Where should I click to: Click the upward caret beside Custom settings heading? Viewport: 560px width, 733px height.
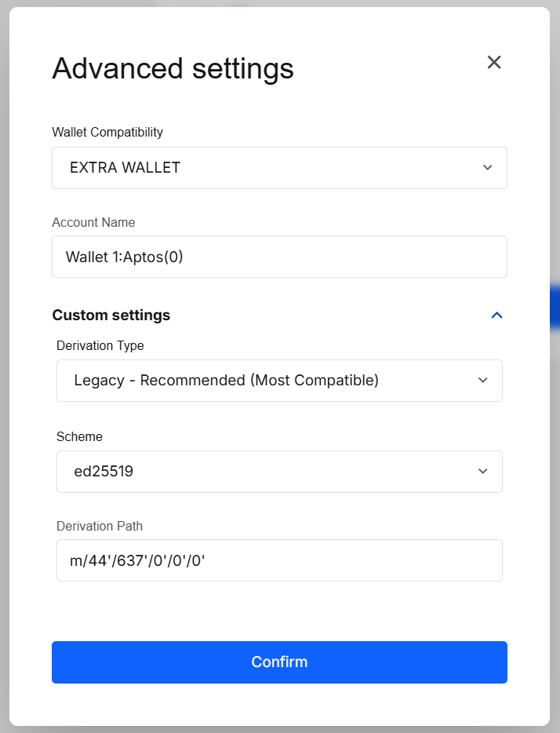(496, 315)
